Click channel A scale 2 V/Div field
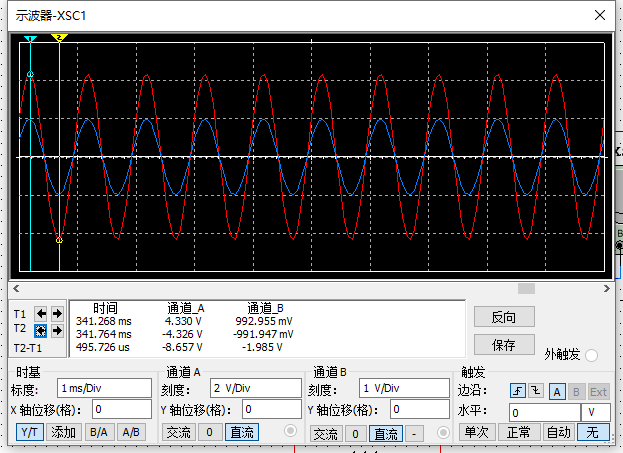623x453 pixels. 255,388
